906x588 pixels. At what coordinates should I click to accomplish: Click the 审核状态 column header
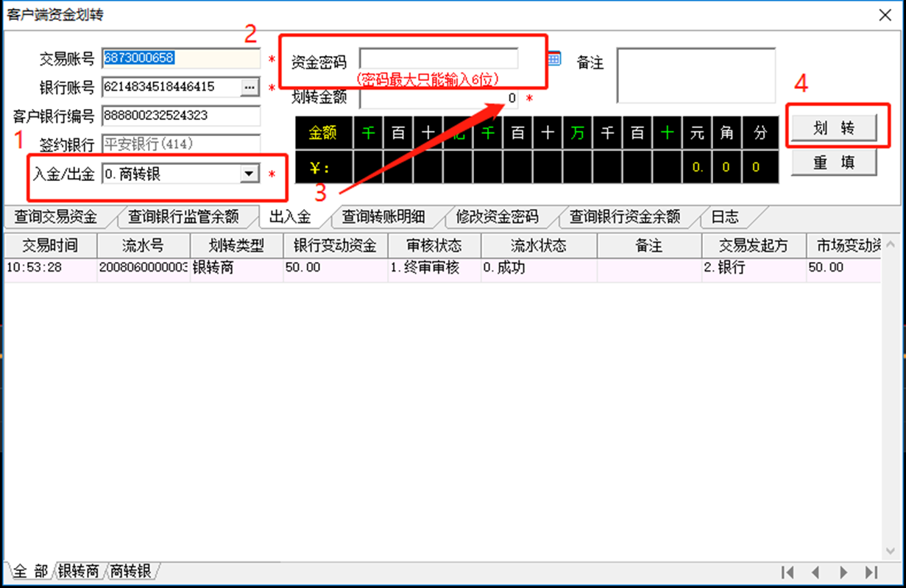pyautogui.click(x=434, y=246)
